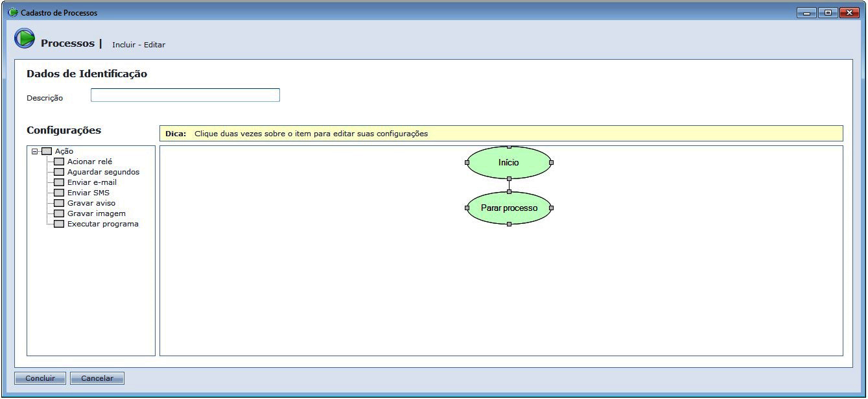Click the bottom handle of Parar processo node
Viewport: 868px width, 399px height.
(509, 224)
